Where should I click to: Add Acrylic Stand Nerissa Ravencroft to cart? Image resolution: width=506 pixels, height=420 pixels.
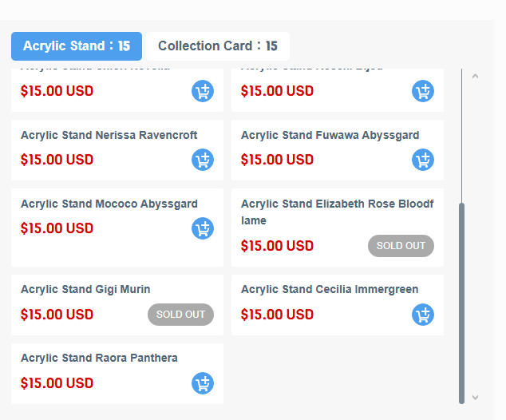(203, 160)
